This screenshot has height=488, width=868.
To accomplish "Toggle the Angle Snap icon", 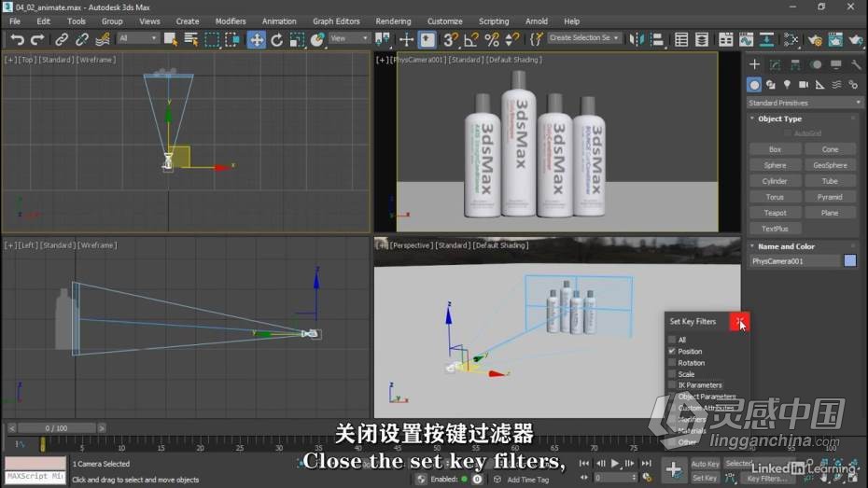I will (471, 39).
